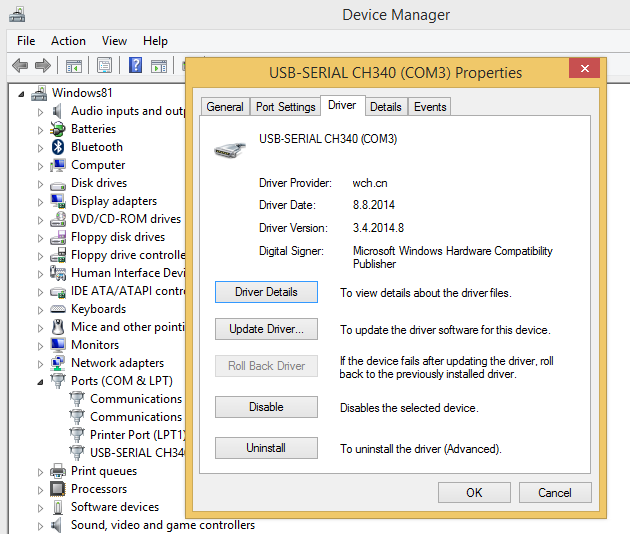
Task: Click the Back arrow toolbar icon
Action: (x=20, y=65)
